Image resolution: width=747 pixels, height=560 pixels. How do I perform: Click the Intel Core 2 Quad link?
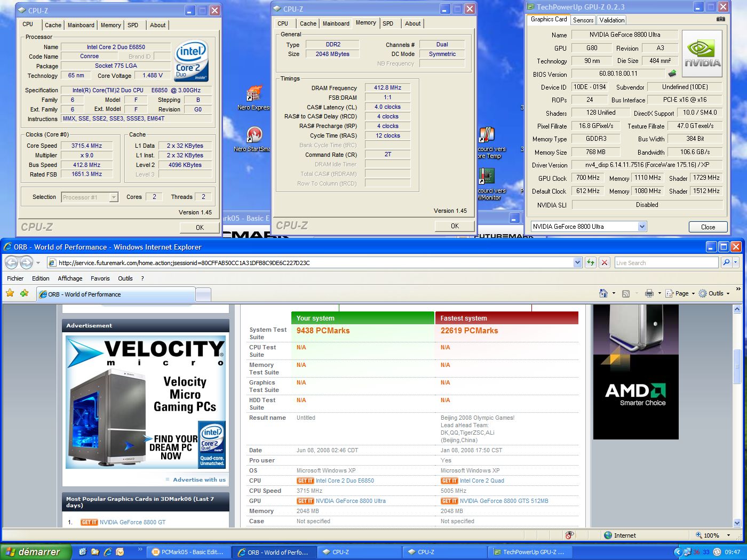482,481
